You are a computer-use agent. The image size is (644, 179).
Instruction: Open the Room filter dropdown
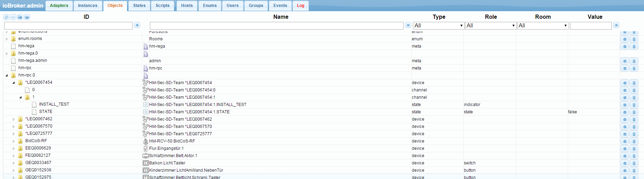pyautogui.click(x=543, y=26)
